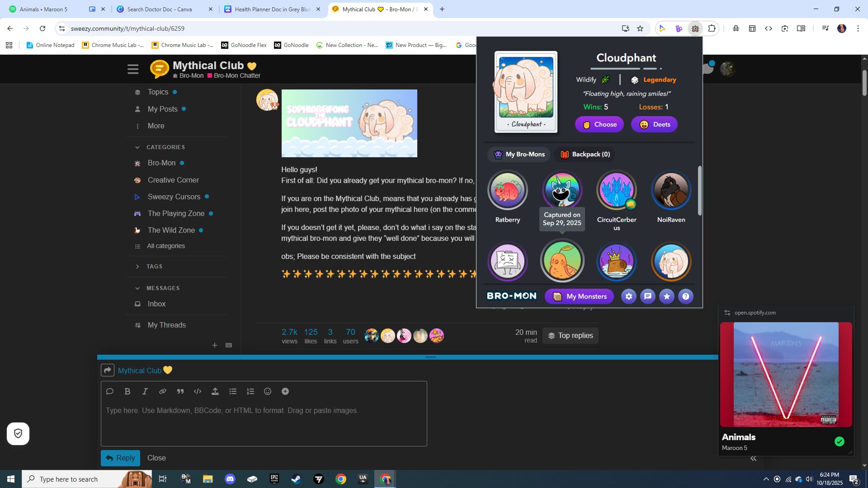This screenshot has width=868, height=488.
Task: Insert blockquote in the editor toolbar
Action: coord(180,391)
